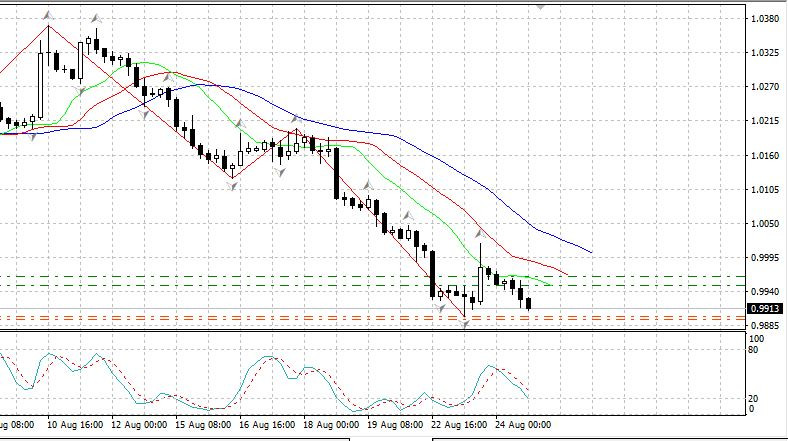Click the gray arrow marker at chart top right
The height and width of the screenshot is (441, 788).
[x=540, y=5]
